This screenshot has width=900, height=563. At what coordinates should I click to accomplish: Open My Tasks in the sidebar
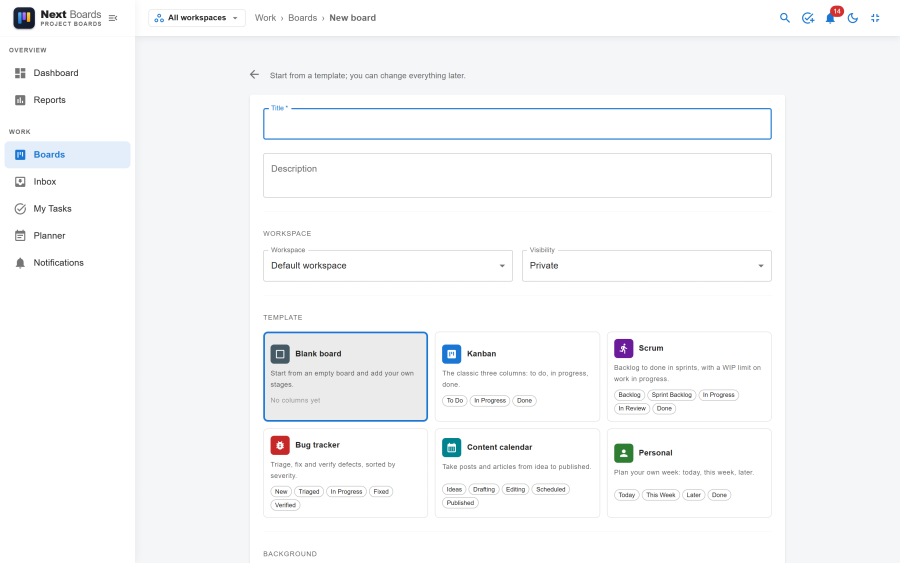coord(67,208)
